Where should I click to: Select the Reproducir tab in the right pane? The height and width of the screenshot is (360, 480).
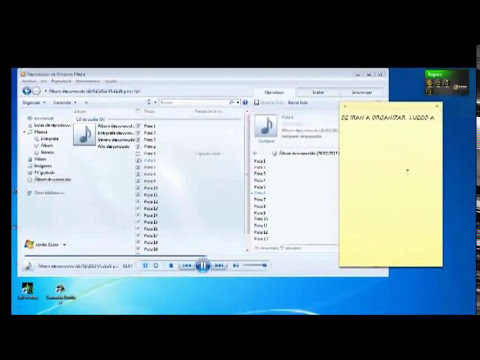click(274, 92)
